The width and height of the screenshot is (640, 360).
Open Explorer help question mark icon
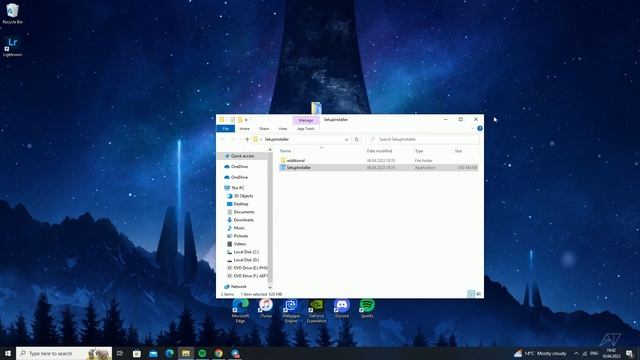[480, 129]
